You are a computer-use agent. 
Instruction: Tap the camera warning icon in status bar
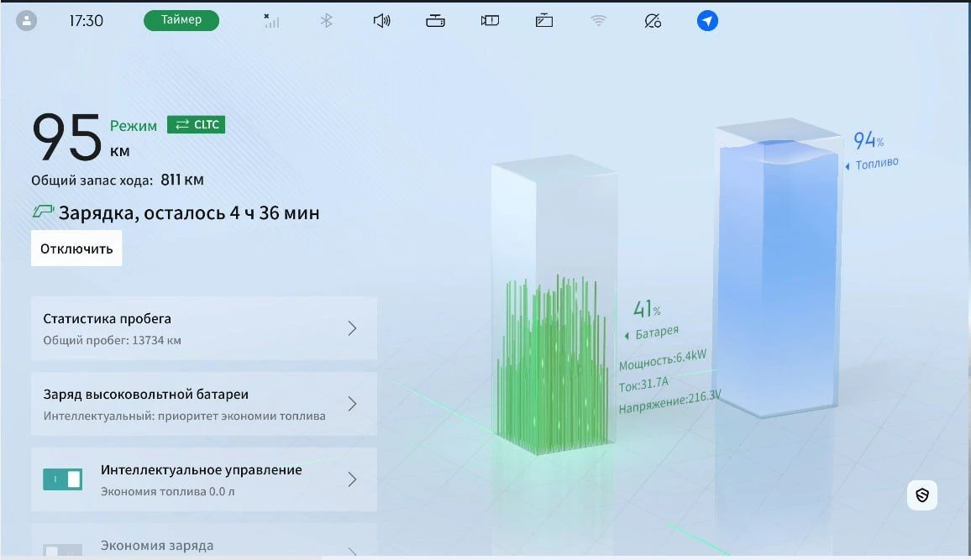pos(490,20)
